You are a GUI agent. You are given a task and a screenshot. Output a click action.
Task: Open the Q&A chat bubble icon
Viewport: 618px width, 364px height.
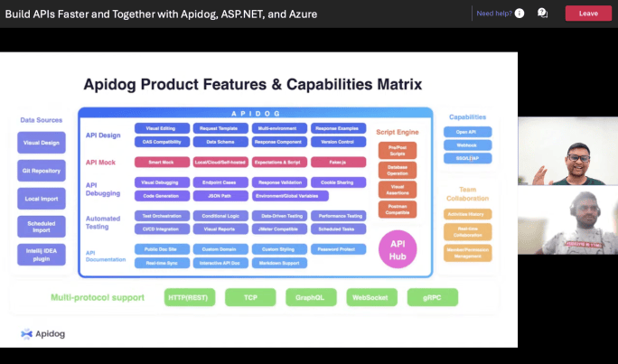[543, 13]
